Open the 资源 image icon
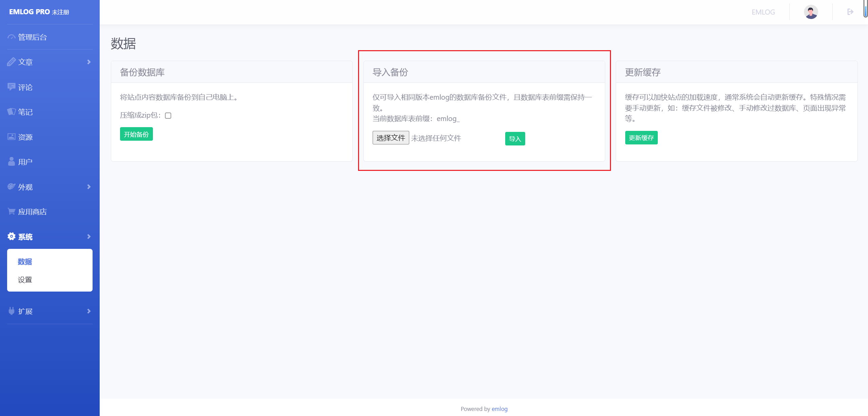The width and height of the screenshot is (868, 416). point(11,137)
